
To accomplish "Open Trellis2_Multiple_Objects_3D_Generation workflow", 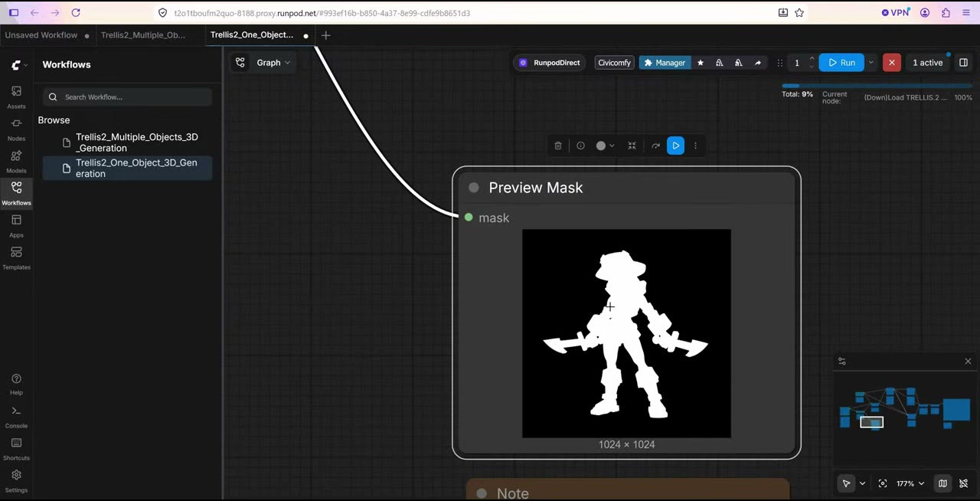I will coord(127,142).
